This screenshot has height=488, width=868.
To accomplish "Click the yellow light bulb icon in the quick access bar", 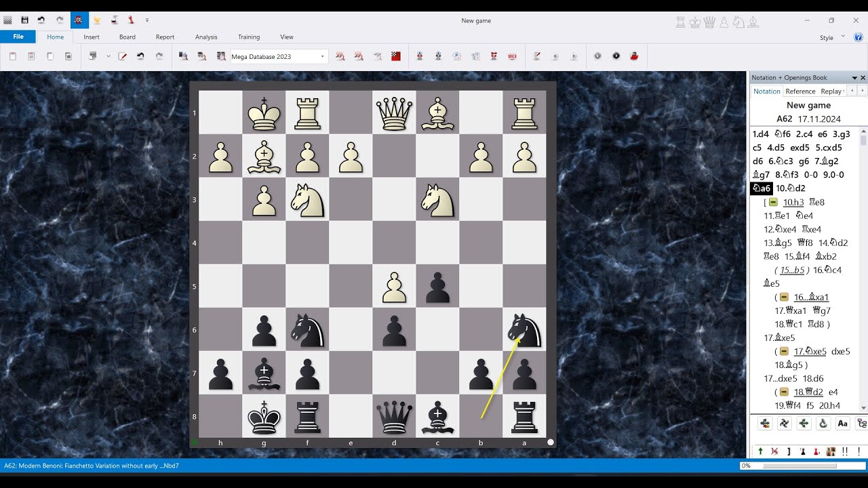I will point(97,20).
